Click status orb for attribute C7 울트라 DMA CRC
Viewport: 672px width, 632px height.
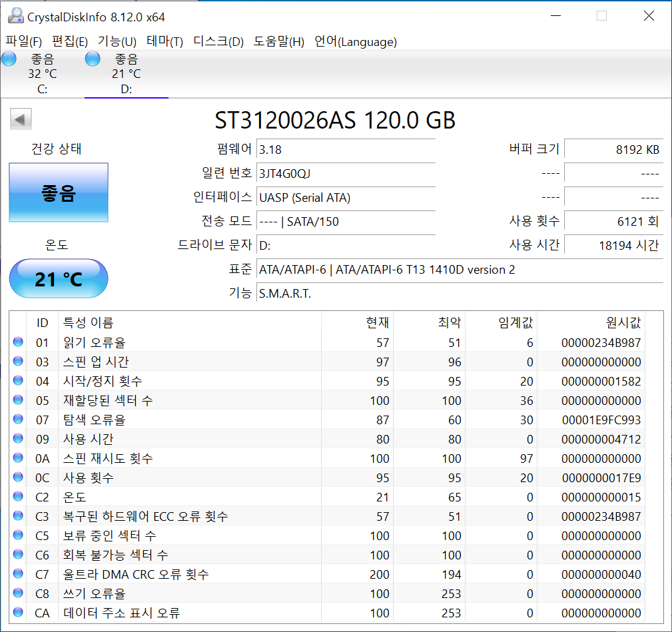click(x=18, y=573)
